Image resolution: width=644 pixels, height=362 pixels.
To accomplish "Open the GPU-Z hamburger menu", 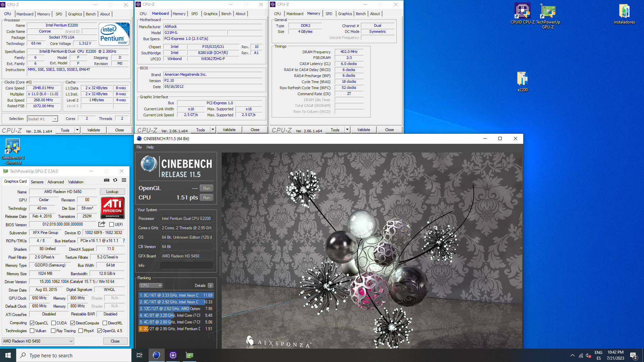I will [124, 180].
